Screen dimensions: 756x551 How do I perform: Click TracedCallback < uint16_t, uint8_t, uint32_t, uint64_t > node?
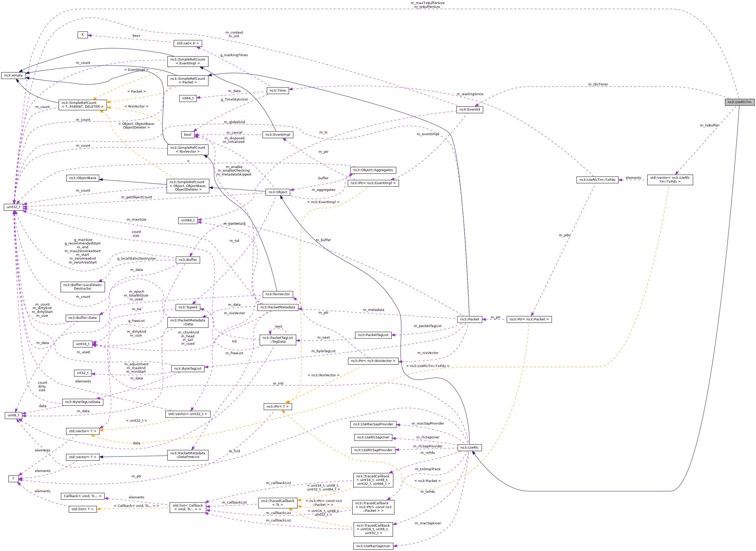pos(373,480)
